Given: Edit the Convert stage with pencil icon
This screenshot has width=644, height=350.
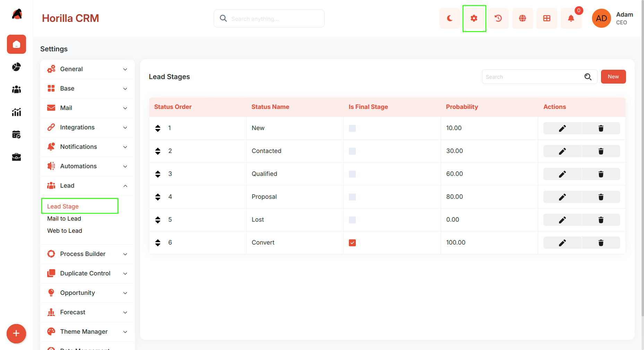Looking at the screenshot, I should pos(562,242).
